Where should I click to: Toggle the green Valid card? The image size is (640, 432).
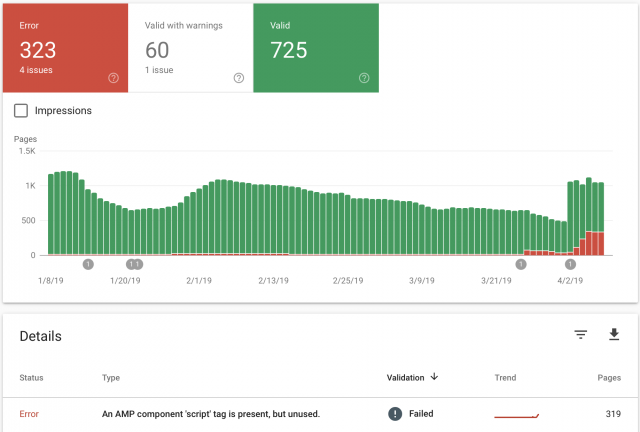316,48
